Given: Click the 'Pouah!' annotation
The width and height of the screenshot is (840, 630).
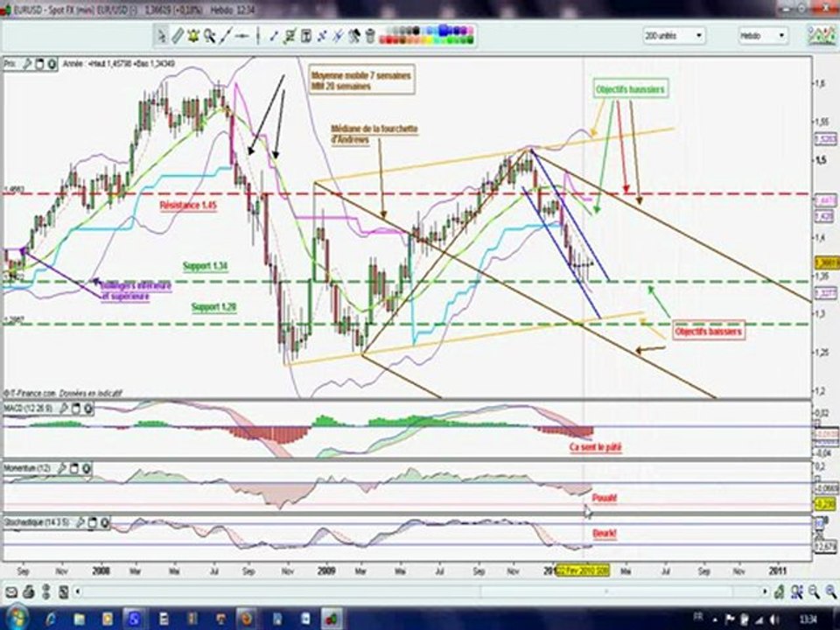Looking at the screenshot, I should [x=605, y=499].
